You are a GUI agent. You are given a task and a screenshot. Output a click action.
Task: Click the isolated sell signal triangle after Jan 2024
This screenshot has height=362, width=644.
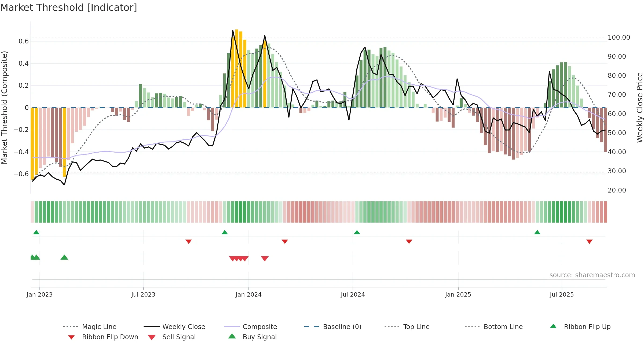[x=265, y=258]
